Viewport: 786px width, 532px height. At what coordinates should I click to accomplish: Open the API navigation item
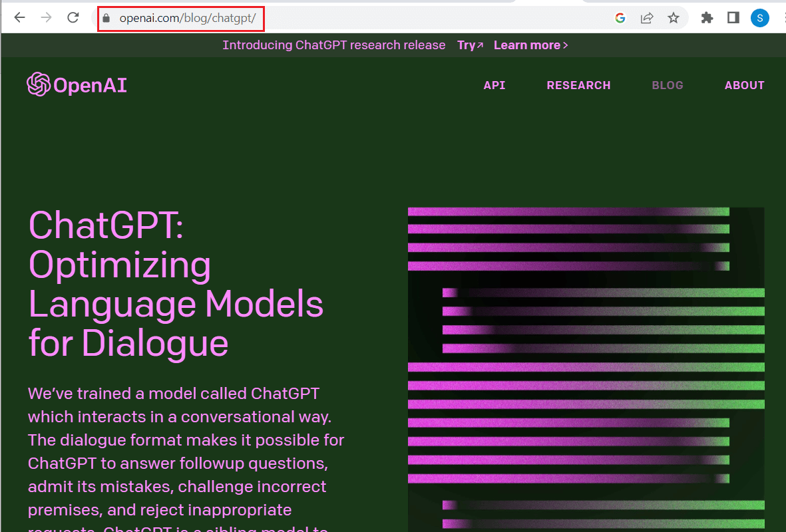494,85
